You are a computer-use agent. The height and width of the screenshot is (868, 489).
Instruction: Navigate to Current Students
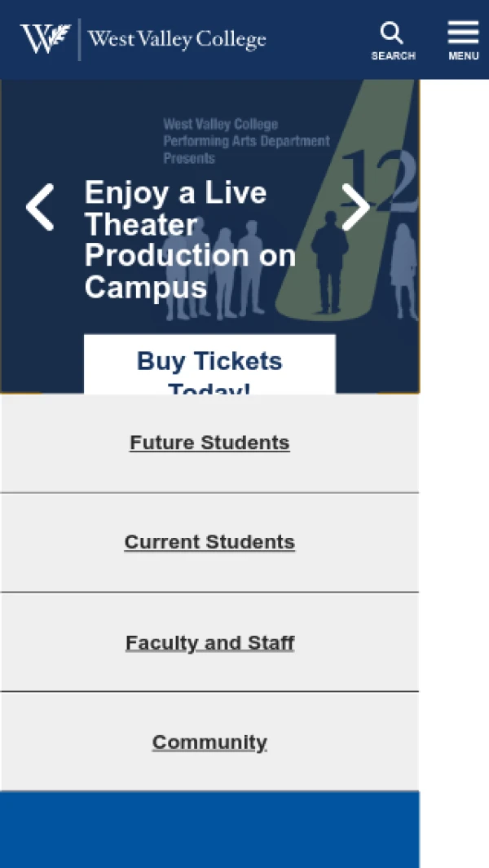[x=209, y=542]
